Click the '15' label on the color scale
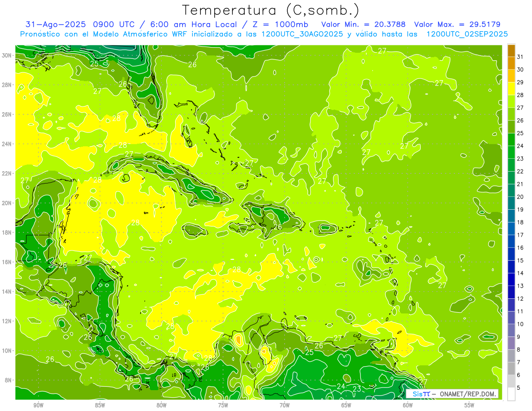 520,261
